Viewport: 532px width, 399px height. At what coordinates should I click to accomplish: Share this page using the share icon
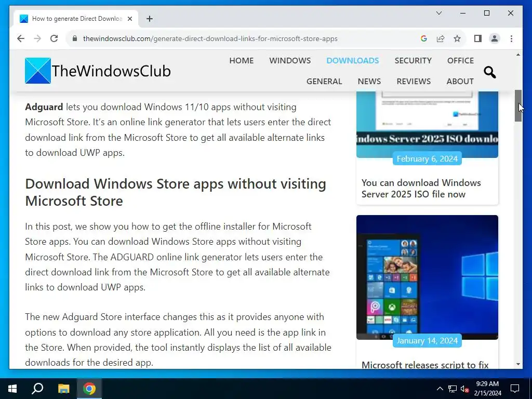tap(441, 38)
